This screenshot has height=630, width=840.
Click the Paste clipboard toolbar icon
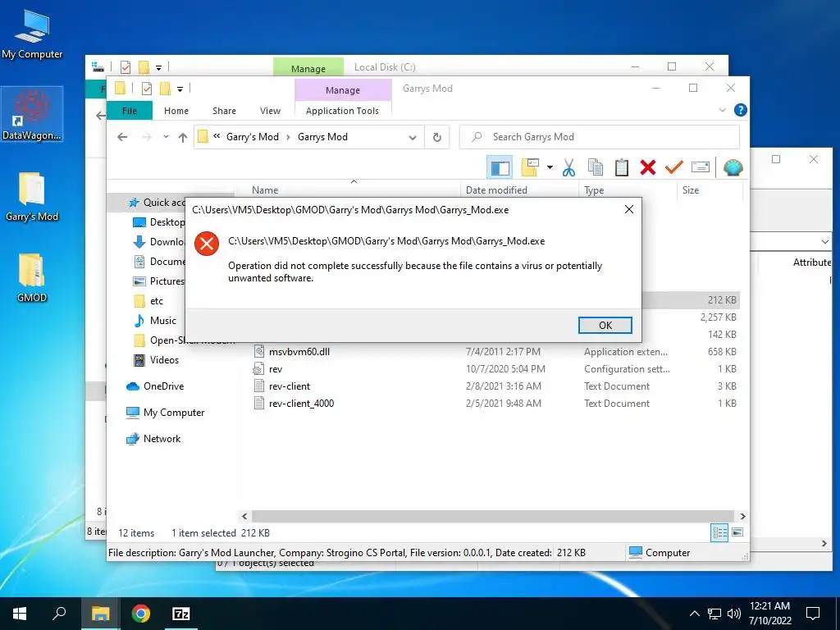click(622, 167)
